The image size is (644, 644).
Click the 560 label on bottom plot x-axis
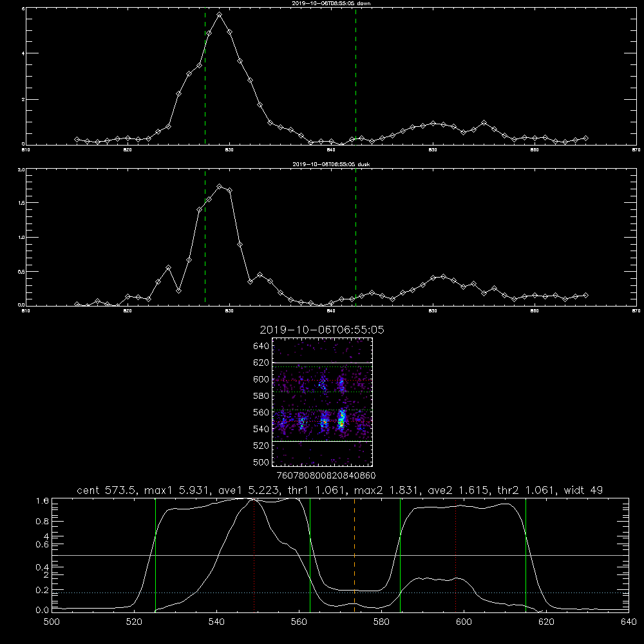(x=299, y=622)
